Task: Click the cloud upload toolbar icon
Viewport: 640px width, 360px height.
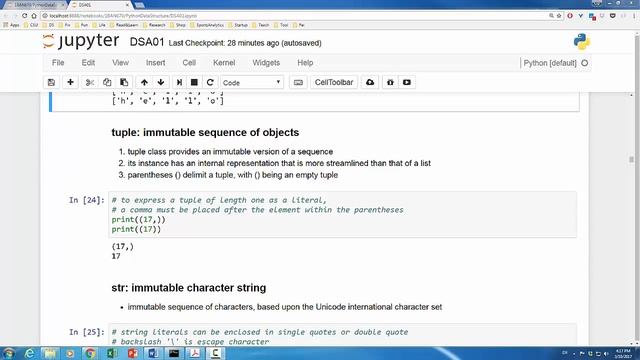Action: pos(370,82)
